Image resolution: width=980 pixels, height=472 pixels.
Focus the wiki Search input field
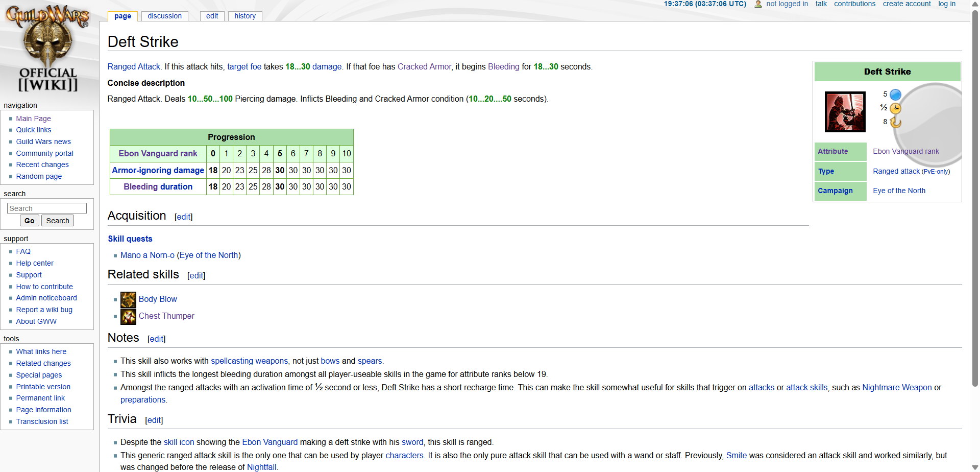pos(47,208)
